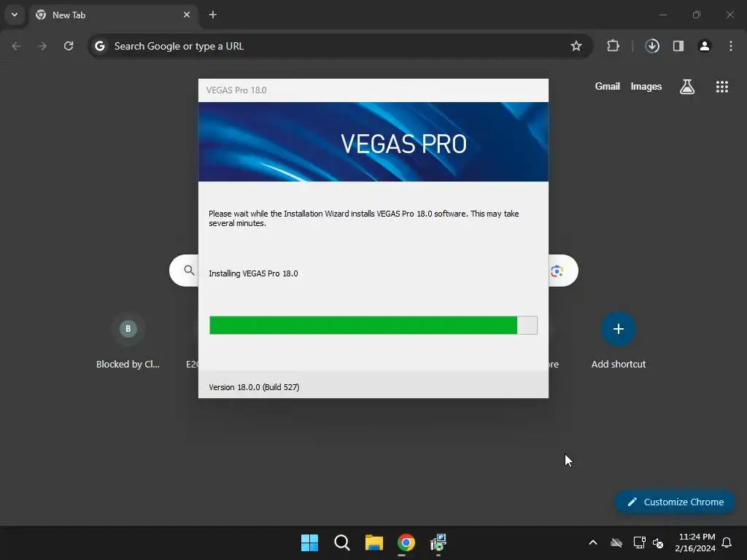747x560 pixels.
Task: Open Chrome three-dot menu
Action: (731, 46)
